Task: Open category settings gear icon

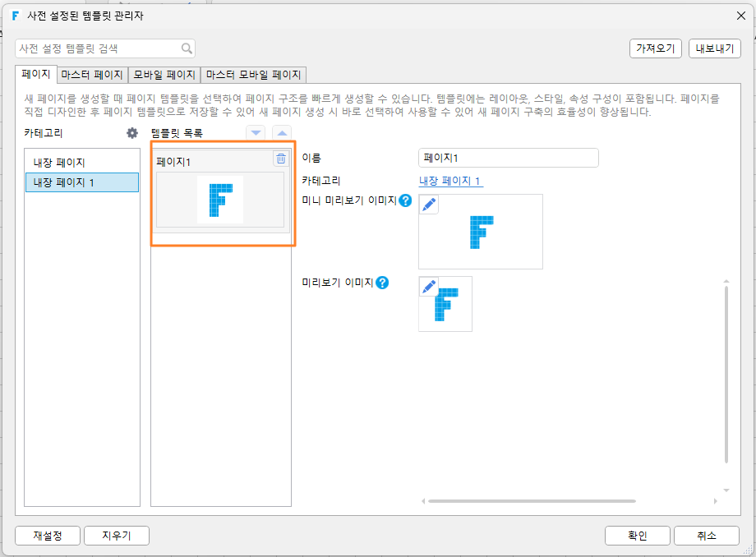Action: 132,133
